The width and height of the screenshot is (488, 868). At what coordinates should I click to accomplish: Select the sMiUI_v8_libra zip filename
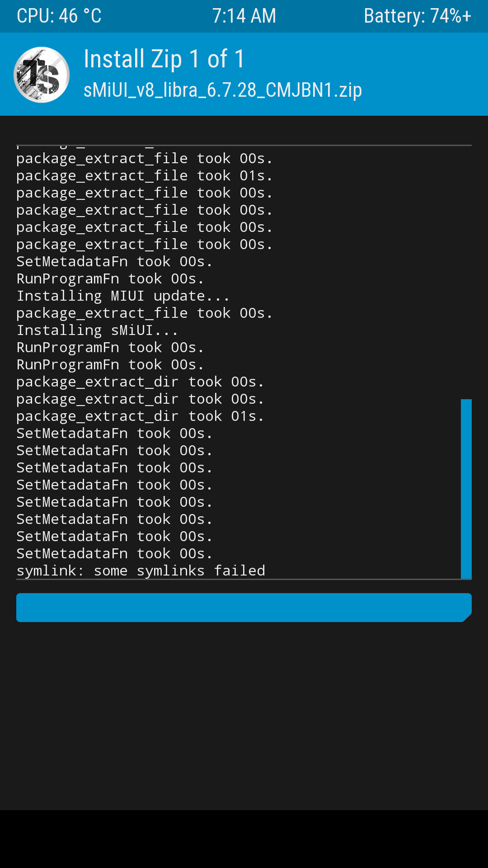point(223,90)
